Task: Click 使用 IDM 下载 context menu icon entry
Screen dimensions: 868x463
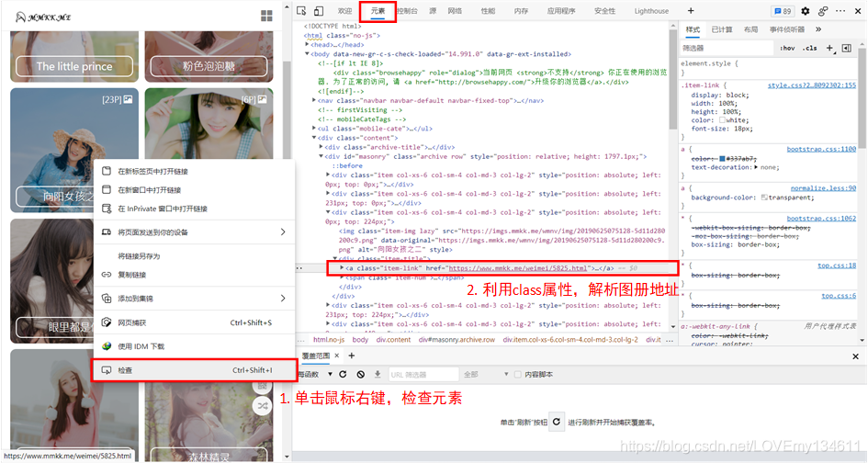Action: point(194,346)
